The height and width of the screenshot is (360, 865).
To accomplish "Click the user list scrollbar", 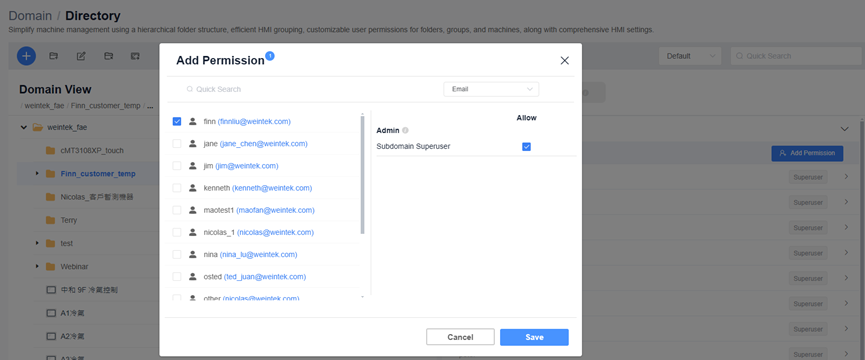I will [362, 175].
